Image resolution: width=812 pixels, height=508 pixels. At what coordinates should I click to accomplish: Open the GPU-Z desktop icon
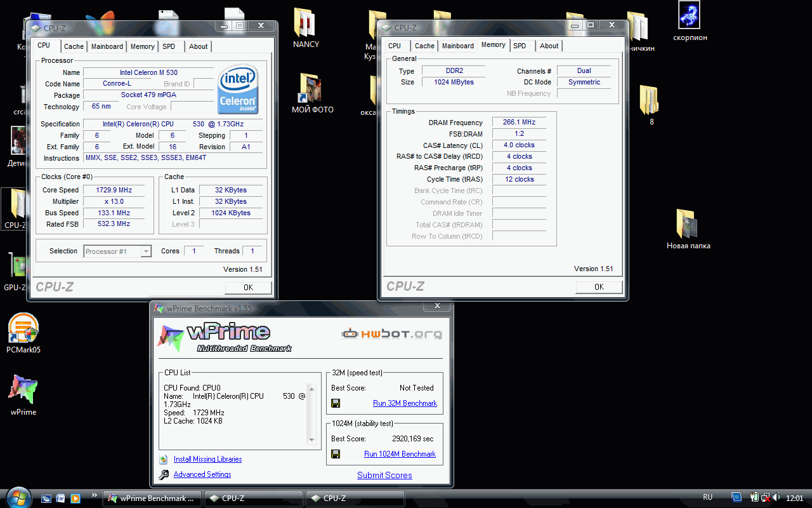[15, 271]
